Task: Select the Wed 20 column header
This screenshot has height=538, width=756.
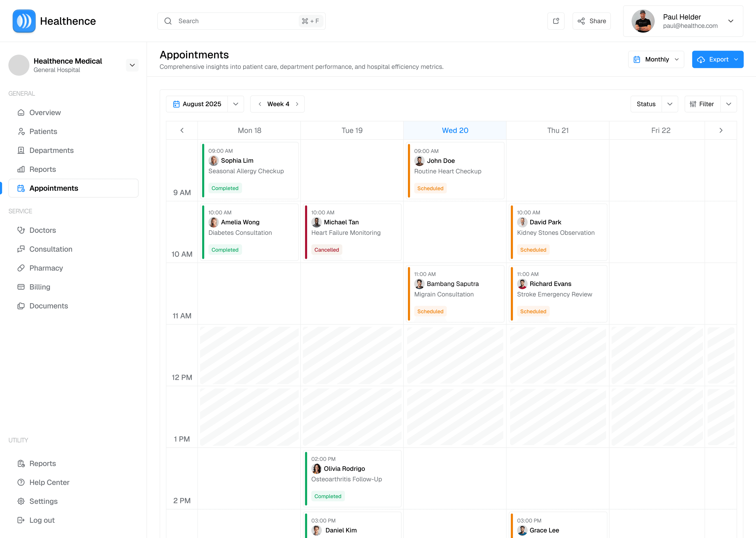Action: pyautogui.click(x=455, y=131)
